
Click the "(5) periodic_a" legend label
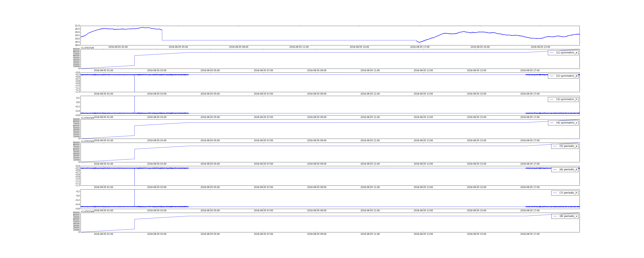click(568, 146)
